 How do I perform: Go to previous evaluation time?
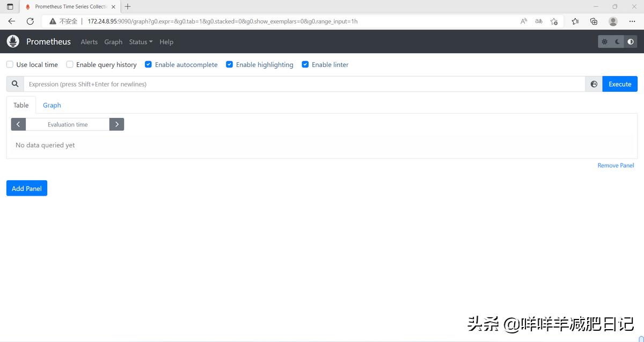[18, 124]
